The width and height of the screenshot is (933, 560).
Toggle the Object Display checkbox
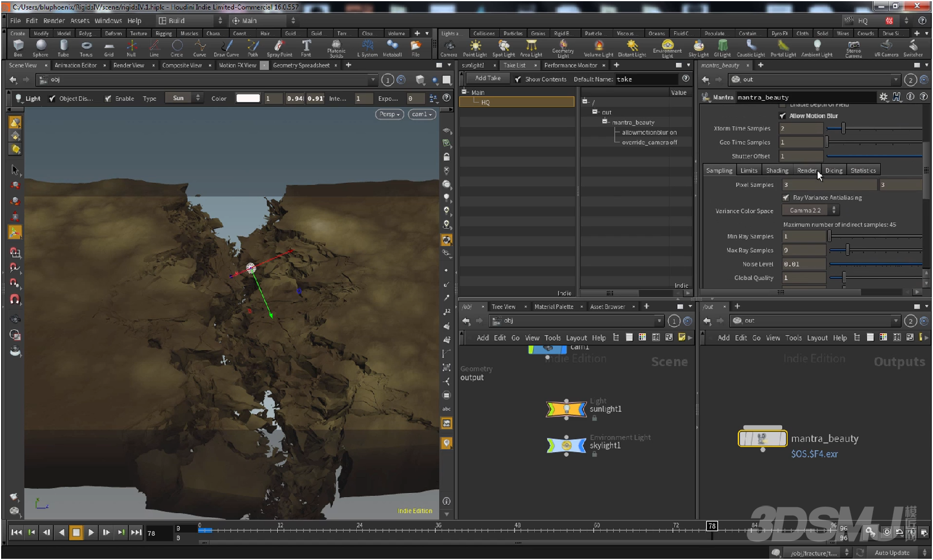tap(52, 98)
